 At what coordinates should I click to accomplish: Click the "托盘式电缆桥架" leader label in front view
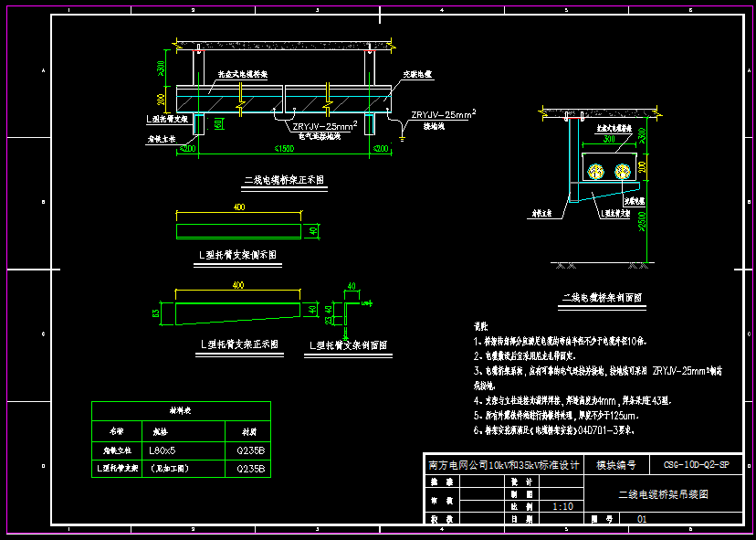(x=243, y=74)
